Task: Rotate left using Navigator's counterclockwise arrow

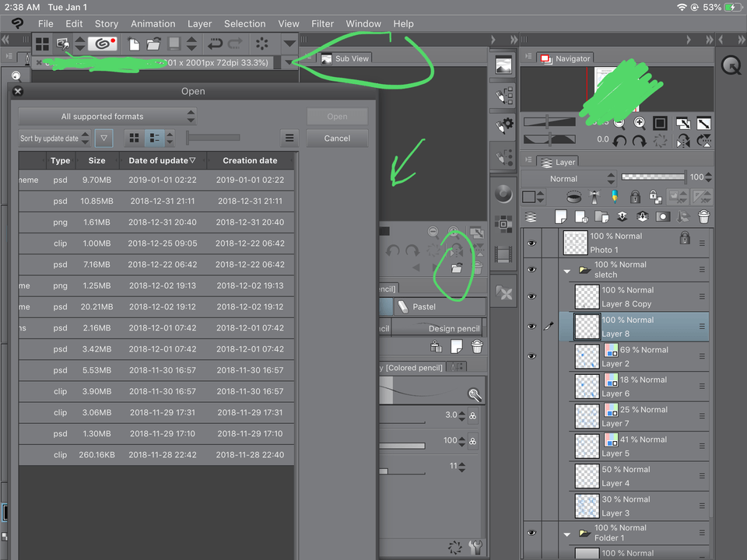Action: [x=619, y=141]
